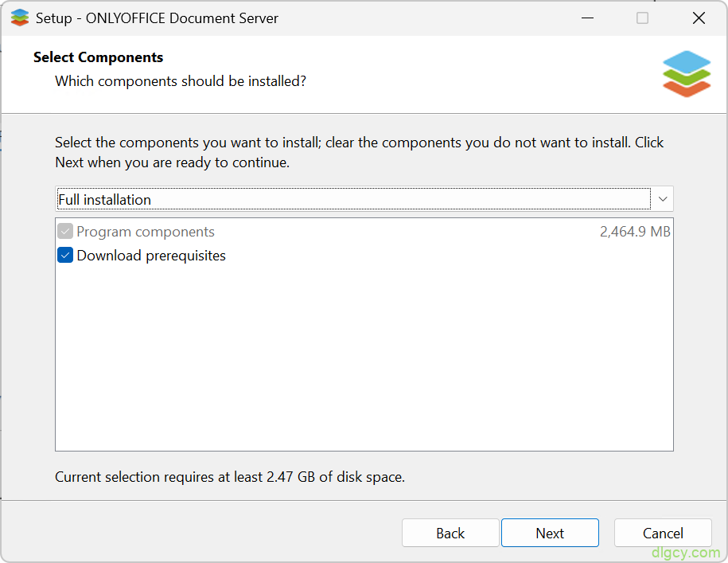Minimize the setup window
The image size is (728, 563).
tap(587, 18)
